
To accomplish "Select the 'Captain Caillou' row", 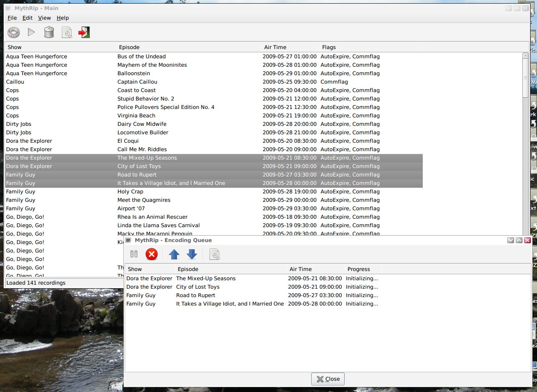I will tap(214, 82).
